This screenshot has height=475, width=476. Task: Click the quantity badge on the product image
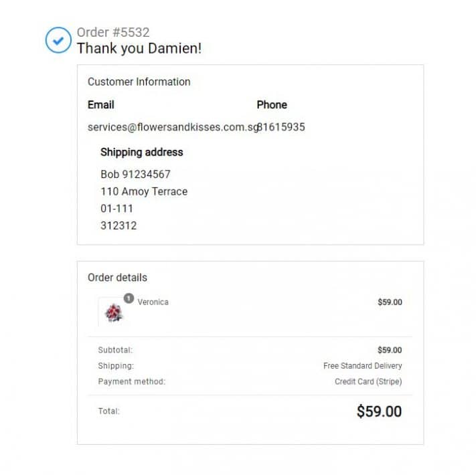click(129, 298)
